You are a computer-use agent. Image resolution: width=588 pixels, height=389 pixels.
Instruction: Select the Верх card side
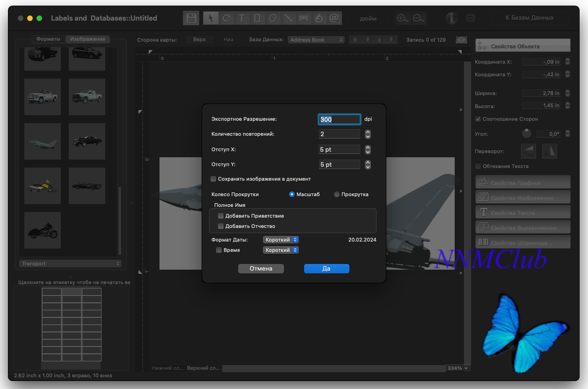click(x=199, y=40)
